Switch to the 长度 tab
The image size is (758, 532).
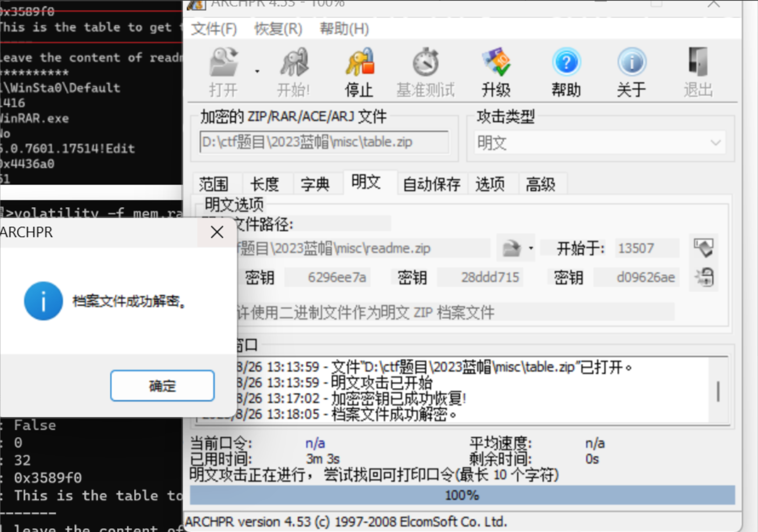click(264, 184)
